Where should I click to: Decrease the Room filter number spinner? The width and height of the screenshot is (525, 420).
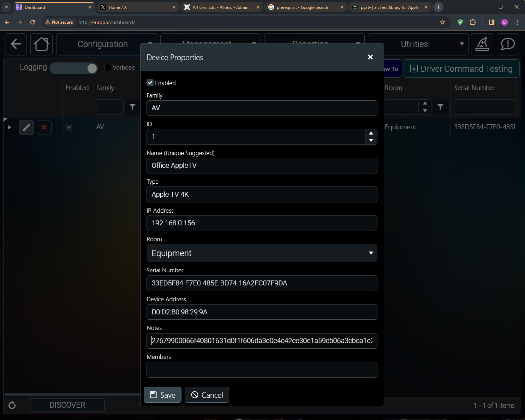(x=425, y=111)
